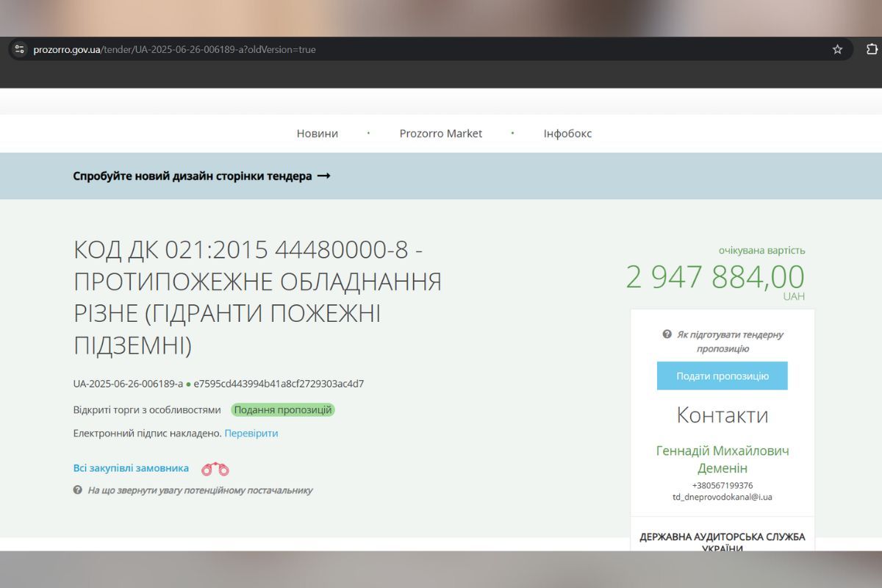882x588 pixels.
Task: Open Всі закупівлі замовника link
Action: pos(130,467)
